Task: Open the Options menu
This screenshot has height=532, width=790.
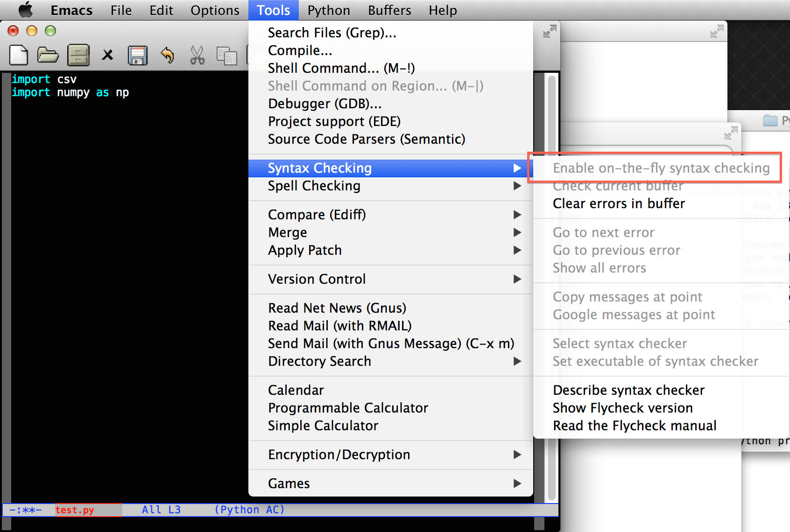Action: [x=215, y=10]
